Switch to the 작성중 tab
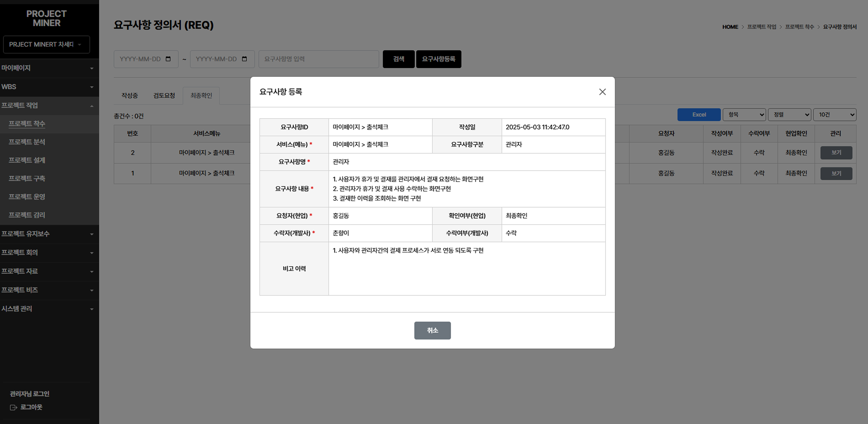 coord(130,96)
